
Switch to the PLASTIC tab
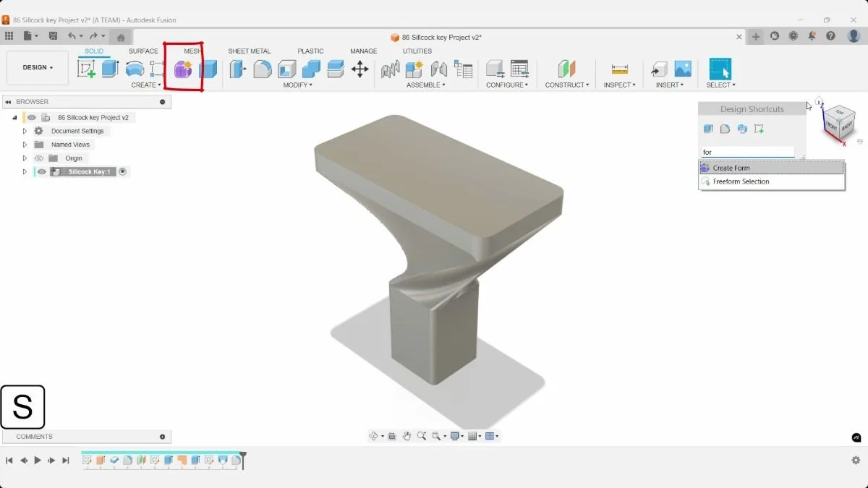click(310, 51)
